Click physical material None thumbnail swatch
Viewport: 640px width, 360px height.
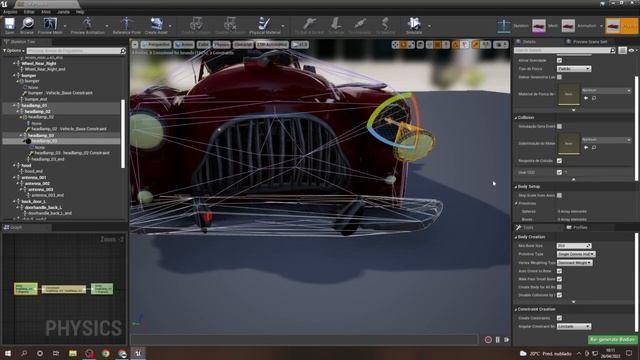click(x=569, y=94)
